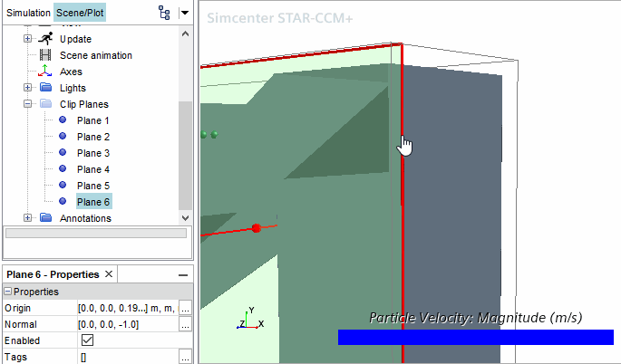Click the Update running-man icon
Screen dimensions: 621x364
click(45, 39)
